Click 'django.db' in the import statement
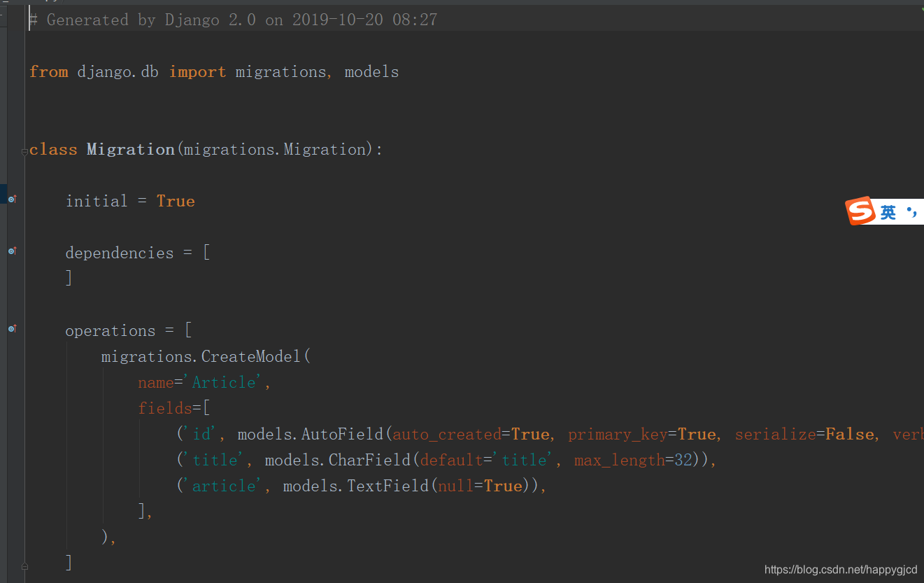This screenshot has height=583, width=924. point(118,72)
